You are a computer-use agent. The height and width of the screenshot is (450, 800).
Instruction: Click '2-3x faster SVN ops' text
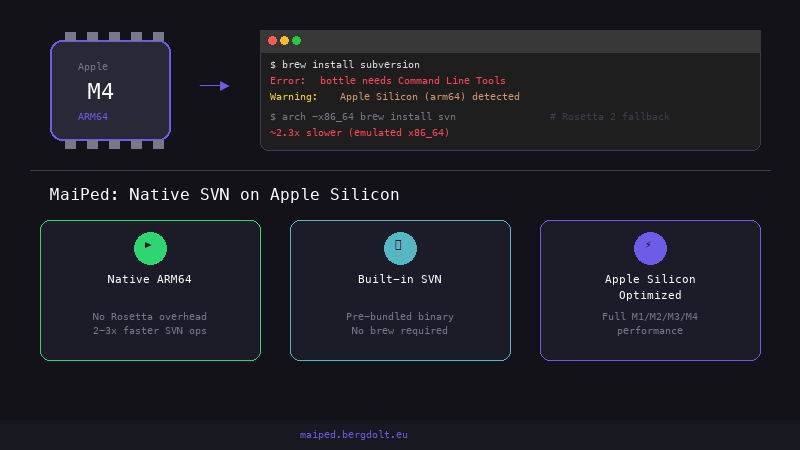149,331
